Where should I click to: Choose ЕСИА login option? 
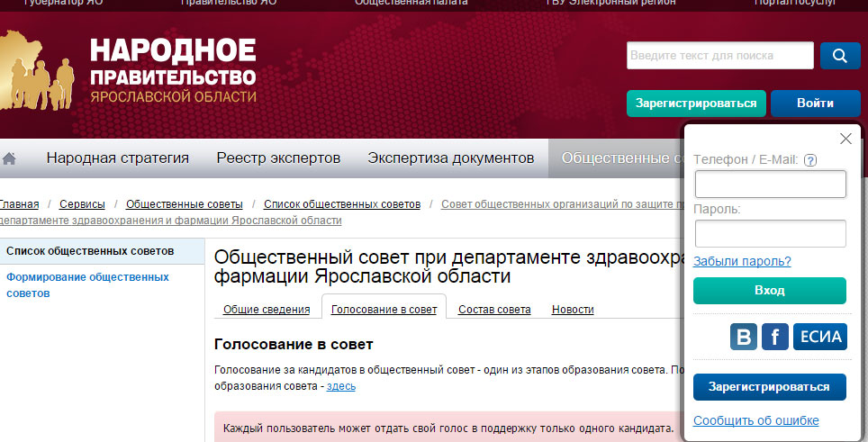pyautogui.click(x=819, y=338)
